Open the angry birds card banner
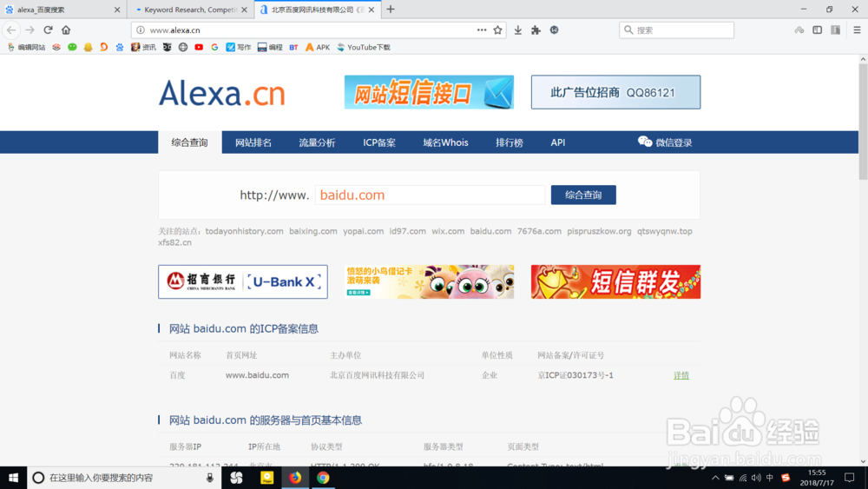This screenshot has width=868, height=489. (429, 282)
